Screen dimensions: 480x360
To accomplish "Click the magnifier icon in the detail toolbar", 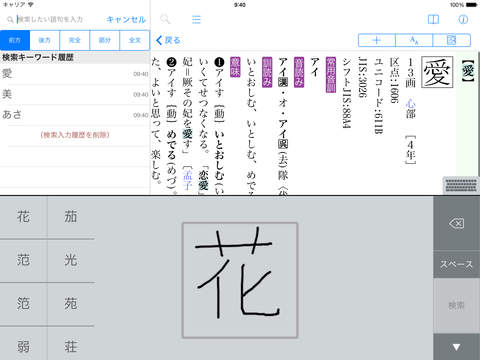I will (x=165, y=19).
